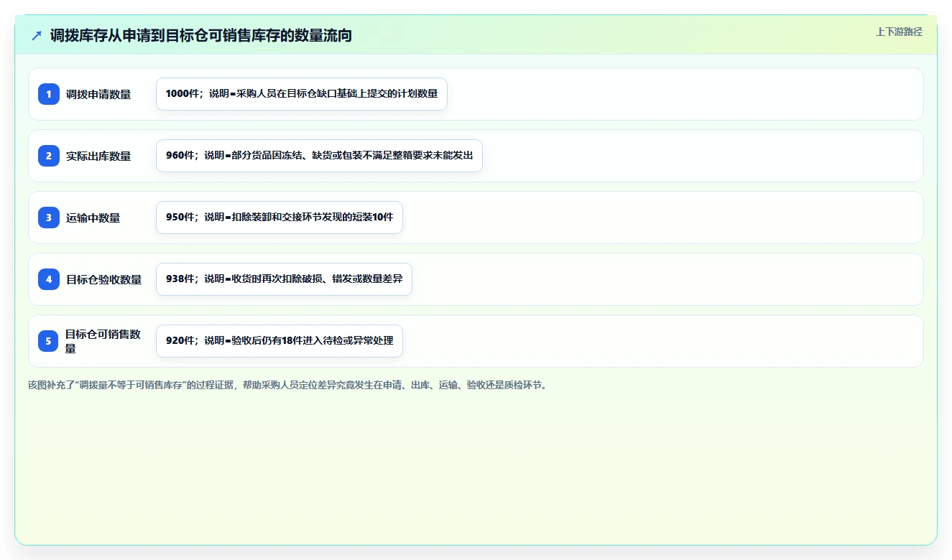Open the 960件 outbound description box
Image resolution: width=952 pixels, height=560 pixels.
319,156
